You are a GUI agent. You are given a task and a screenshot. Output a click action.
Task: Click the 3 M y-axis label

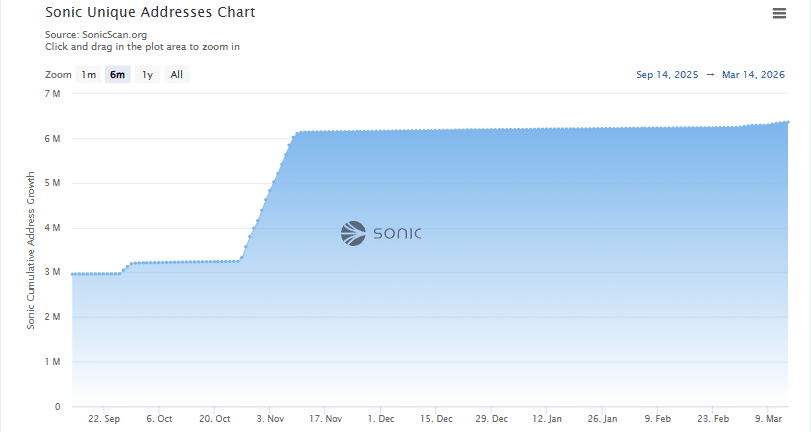tap(54, 272)
